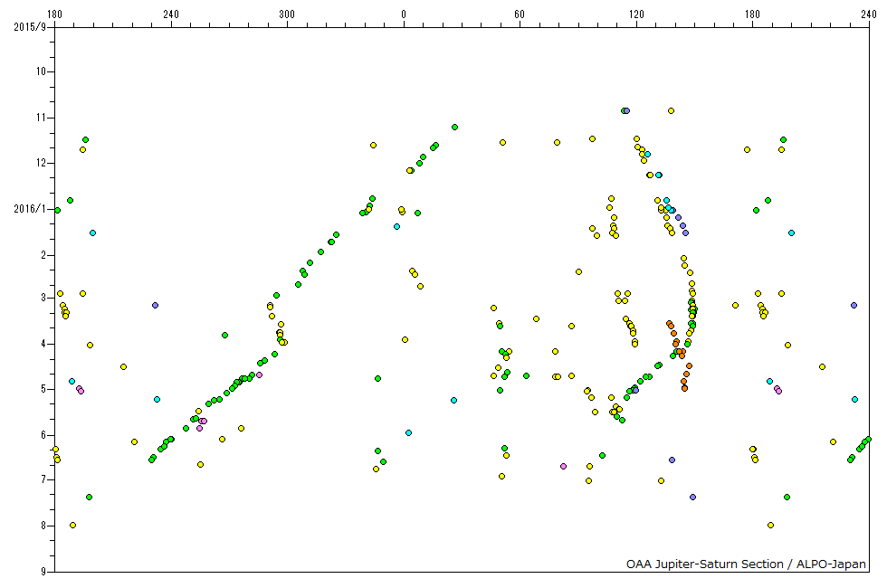Select the lone yellow point near longitude 138 above row 11
The width and height of the screenshot is (887, 588).
tap(671, 110)
